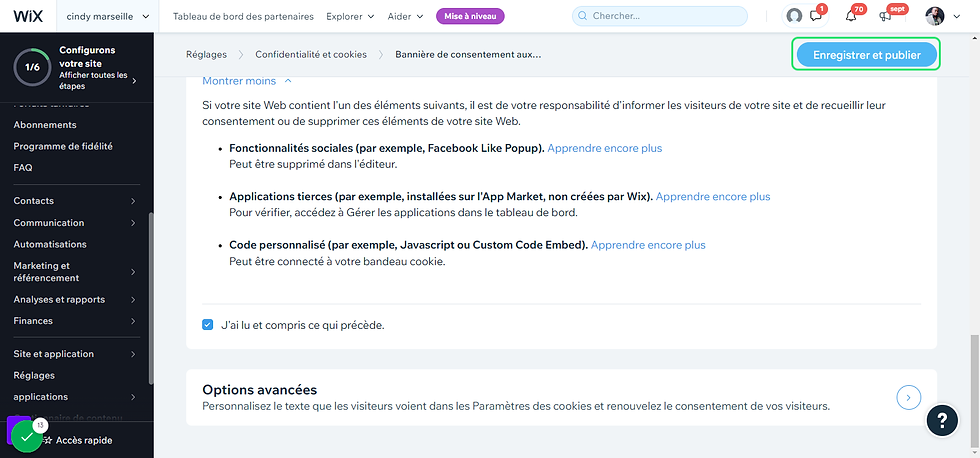Click the Chercher search field
Screen dimensions: 980x458
pos(660,16)
